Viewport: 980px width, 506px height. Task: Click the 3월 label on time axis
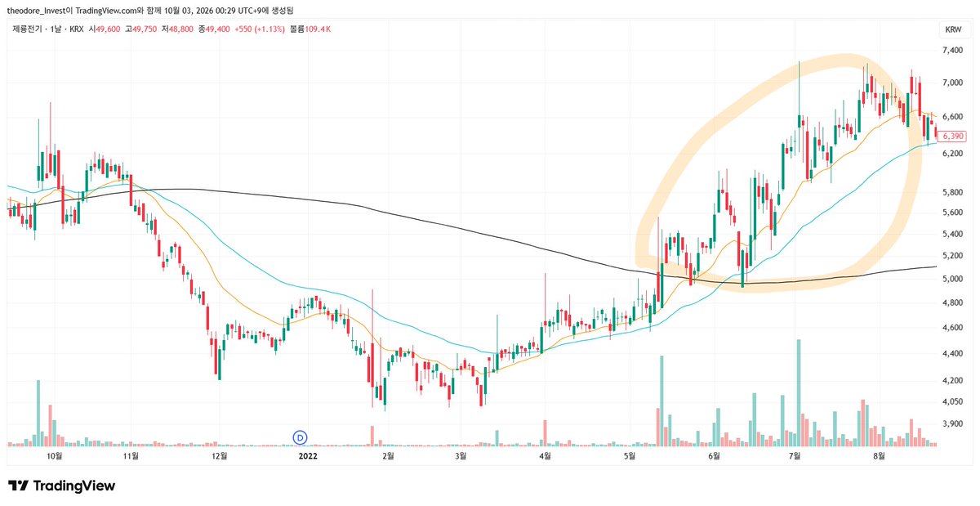coord(460,456)
